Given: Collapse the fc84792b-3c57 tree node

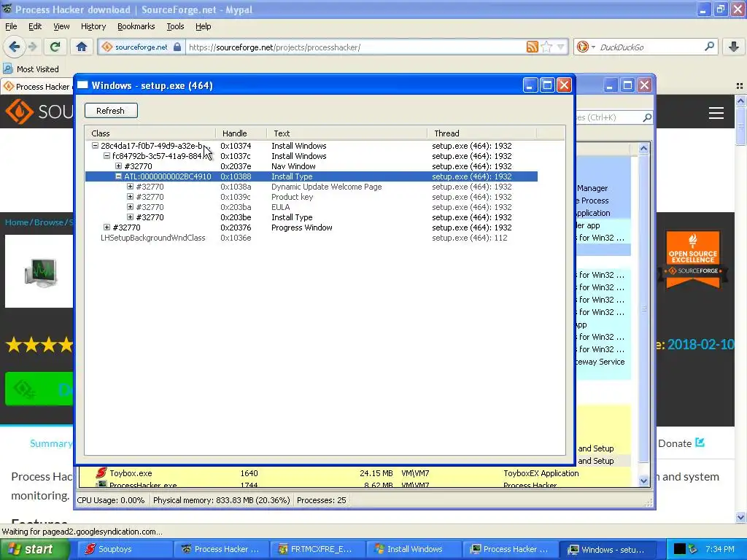Looking at the screenshot, I should point(107,156).
